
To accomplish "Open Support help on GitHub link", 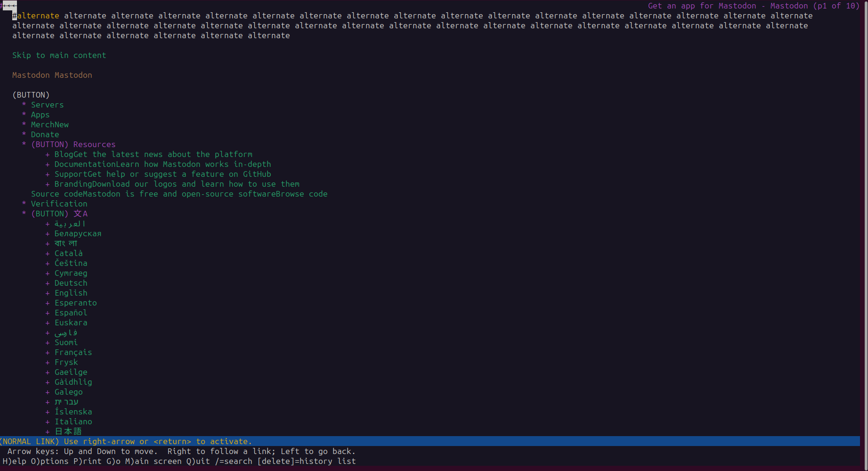I will [x=162, y=174].
